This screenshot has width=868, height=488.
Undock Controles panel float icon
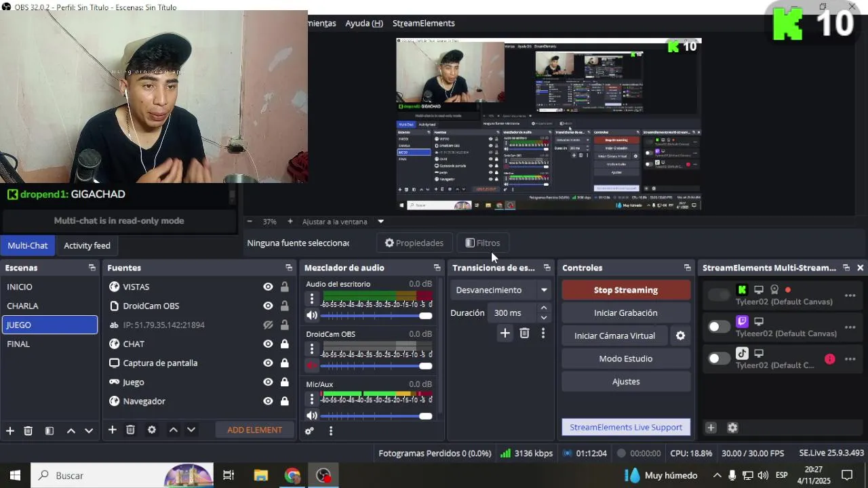[688, 268]
